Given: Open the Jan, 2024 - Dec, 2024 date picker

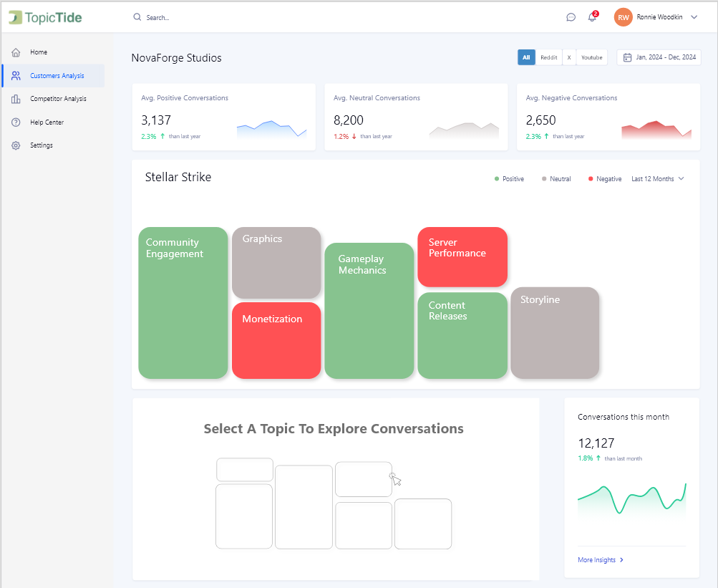Looking at the screenshot, I should [x=659, y=57].
